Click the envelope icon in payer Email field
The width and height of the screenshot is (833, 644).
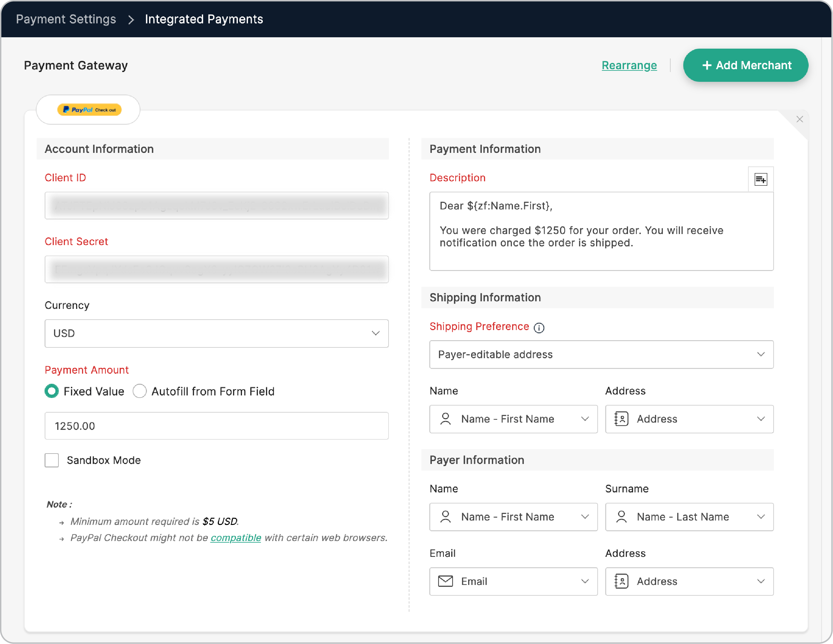(445, 581)
